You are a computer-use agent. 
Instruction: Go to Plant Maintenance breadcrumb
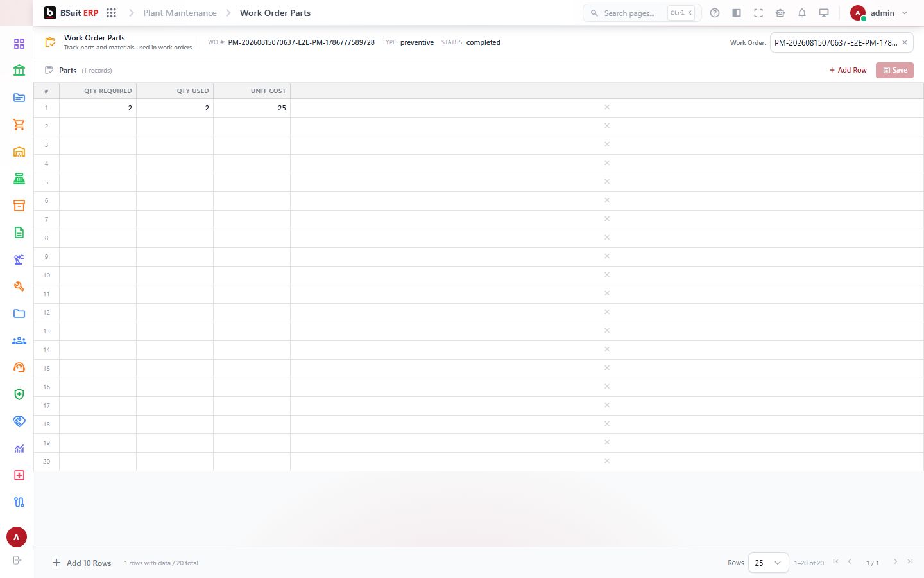click(180, 13)
